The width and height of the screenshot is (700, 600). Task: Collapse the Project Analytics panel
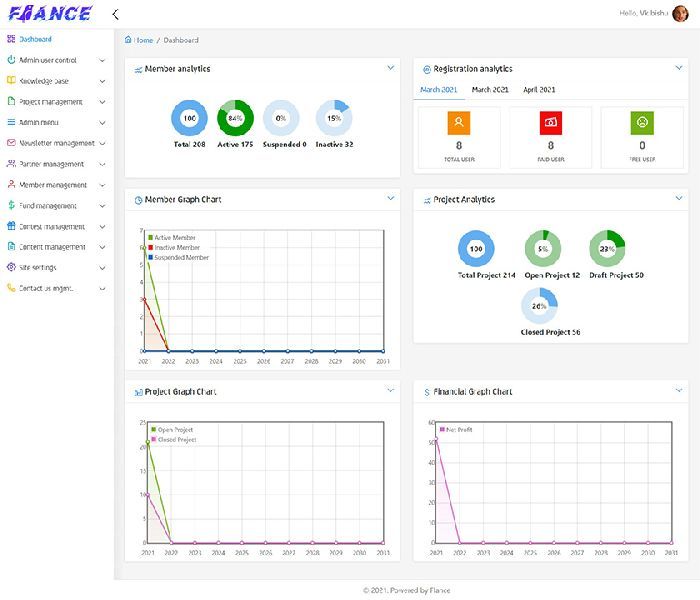(x=678, y=198)
